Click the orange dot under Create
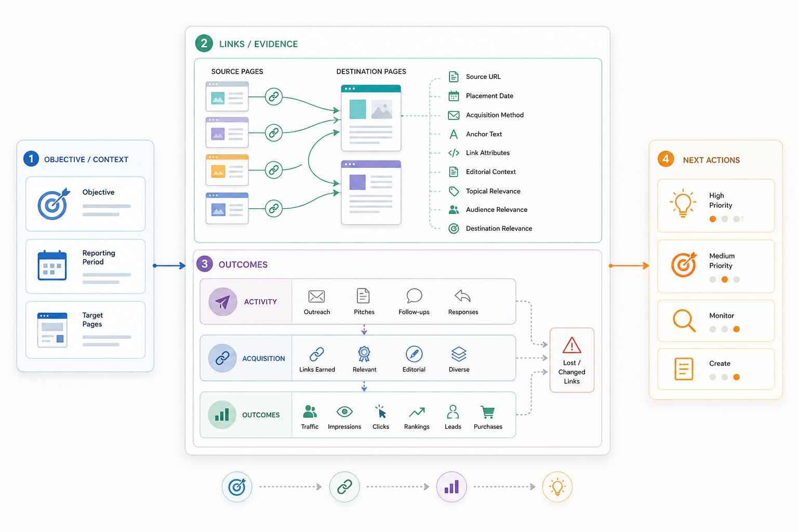 [x=737, y=377]
